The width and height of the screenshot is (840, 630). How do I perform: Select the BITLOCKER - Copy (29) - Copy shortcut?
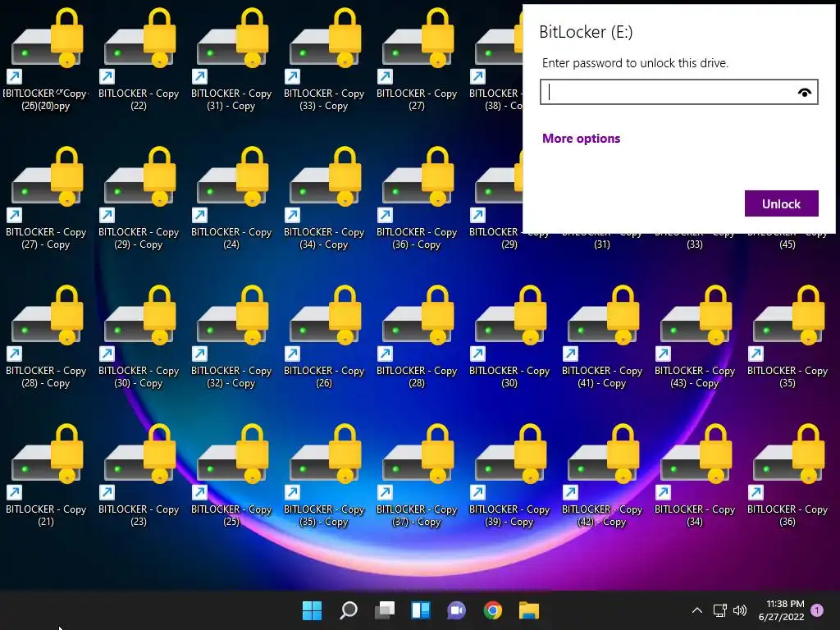click(x=138, y=197)
